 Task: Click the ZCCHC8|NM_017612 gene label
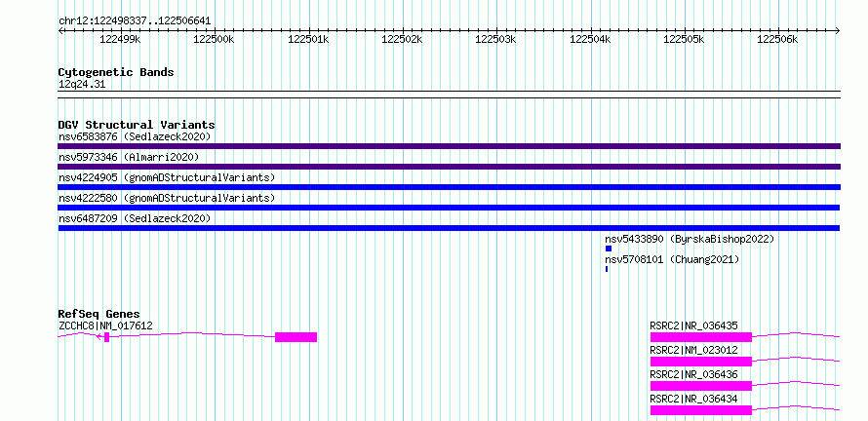[x=105, y=325]
